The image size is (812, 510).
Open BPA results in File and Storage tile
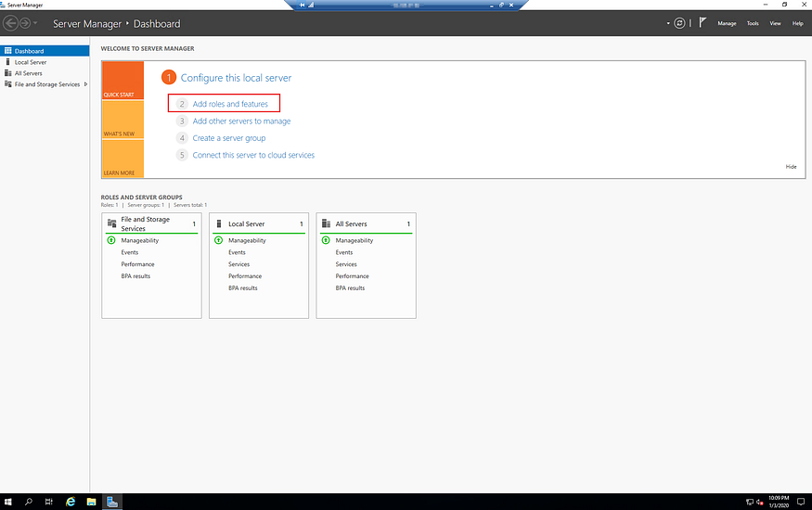tap(135, 276)
